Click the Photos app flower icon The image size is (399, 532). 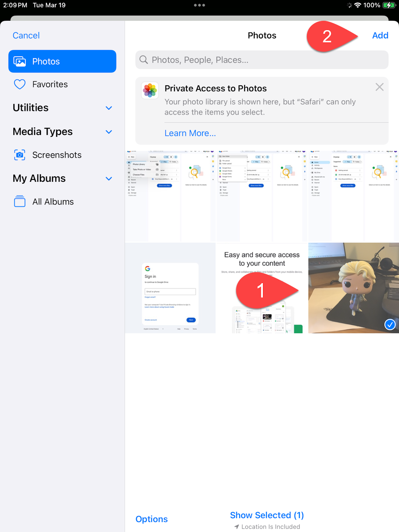(150, 91)
